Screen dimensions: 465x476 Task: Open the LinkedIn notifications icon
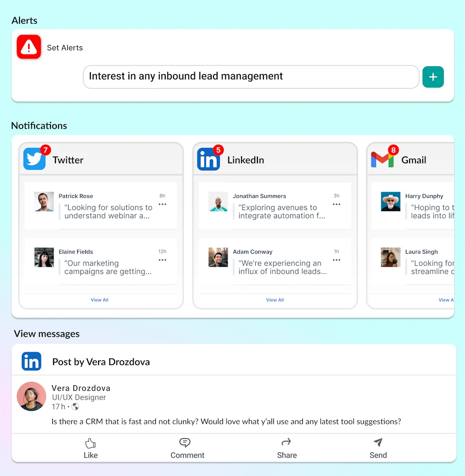209,160
